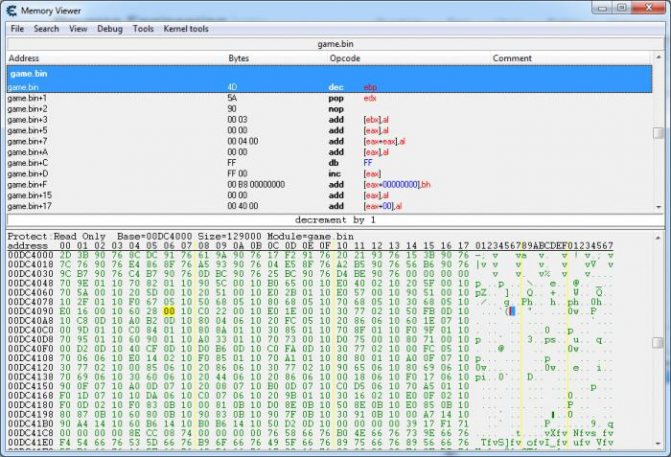
Task: Click the Address column header
Action: (24, 58)
